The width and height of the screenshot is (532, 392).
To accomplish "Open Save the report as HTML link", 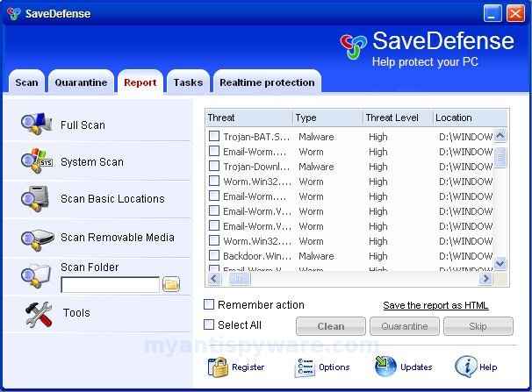I will (x=435, y=305).
